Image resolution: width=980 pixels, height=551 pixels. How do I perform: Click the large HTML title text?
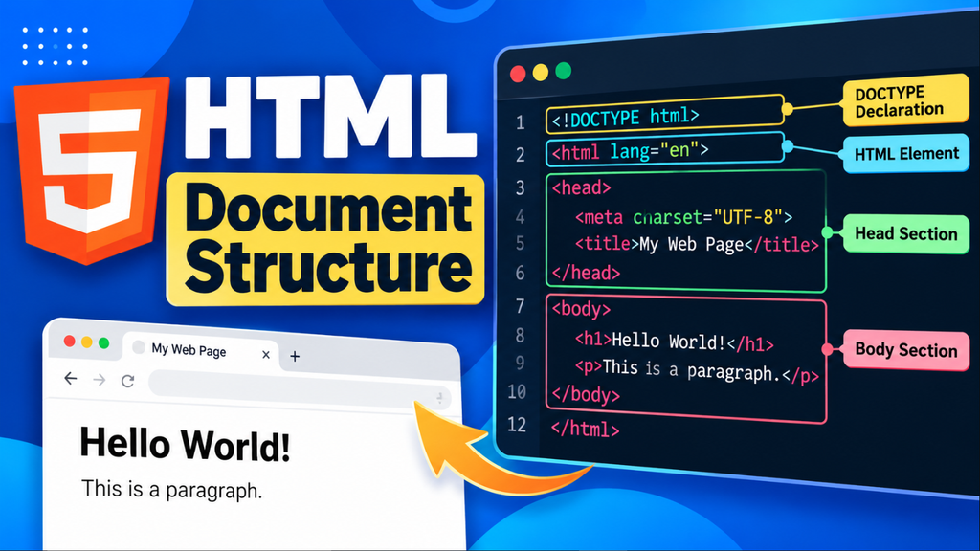point(330,117)
